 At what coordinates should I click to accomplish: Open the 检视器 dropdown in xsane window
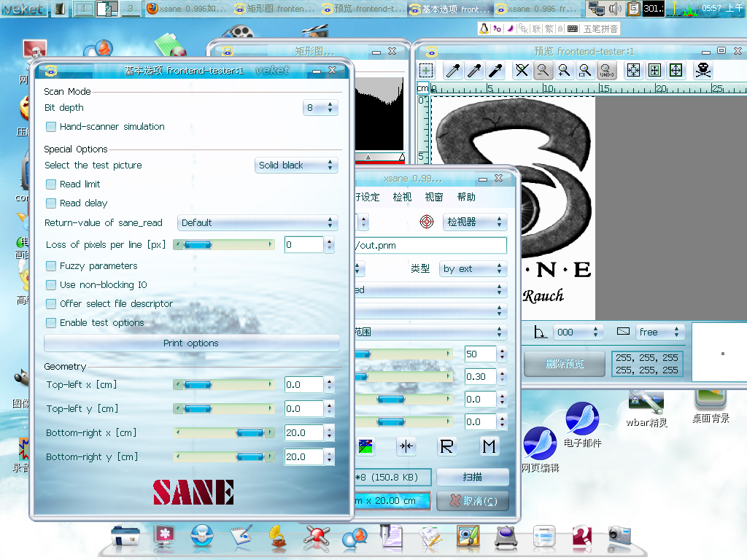point(474,222)
